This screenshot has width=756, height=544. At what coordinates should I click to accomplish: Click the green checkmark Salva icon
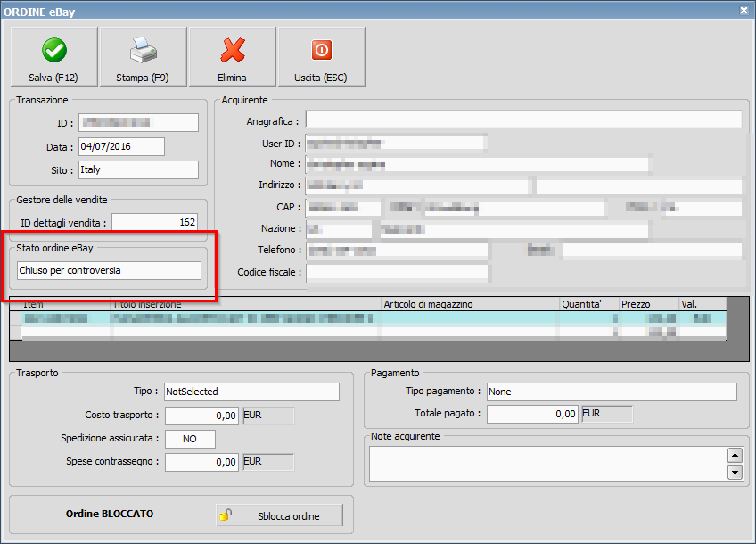54,50
